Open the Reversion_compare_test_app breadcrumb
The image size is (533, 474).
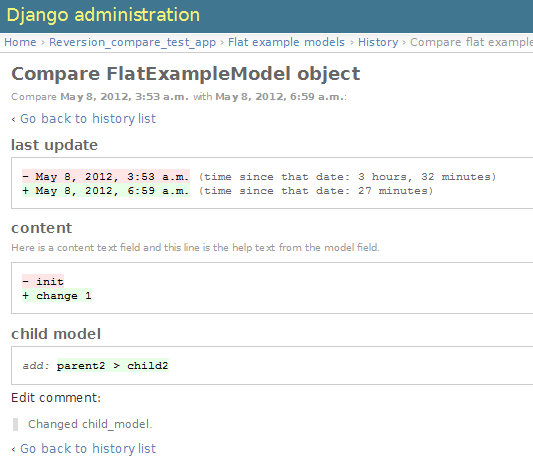(132, 42)
